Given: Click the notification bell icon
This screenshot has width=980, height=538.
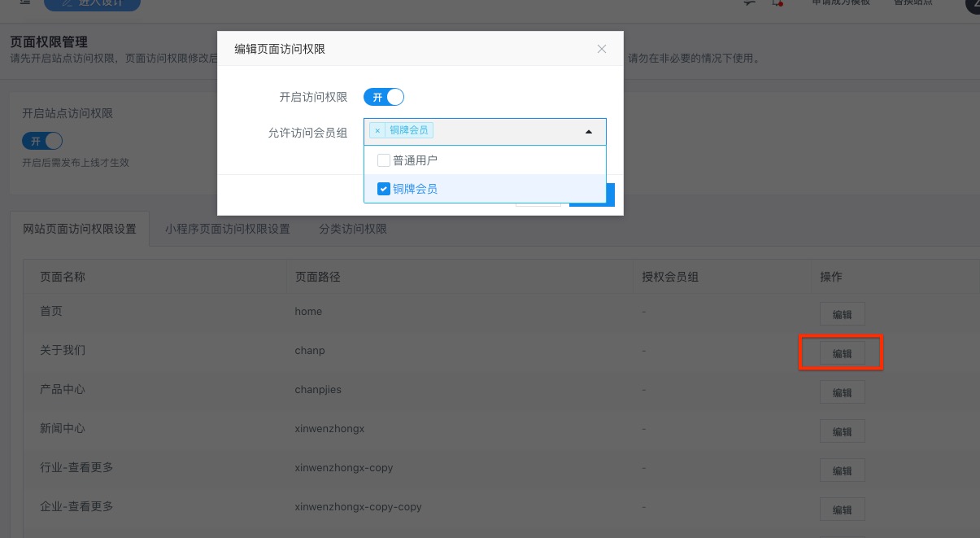Looking at the screenshot, I should [x=777, y=3].
